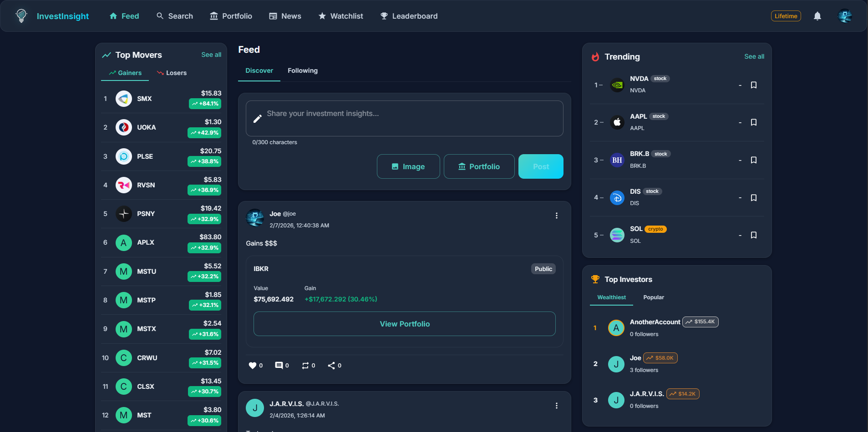Click See all in Top Movers

coord(211,55)
